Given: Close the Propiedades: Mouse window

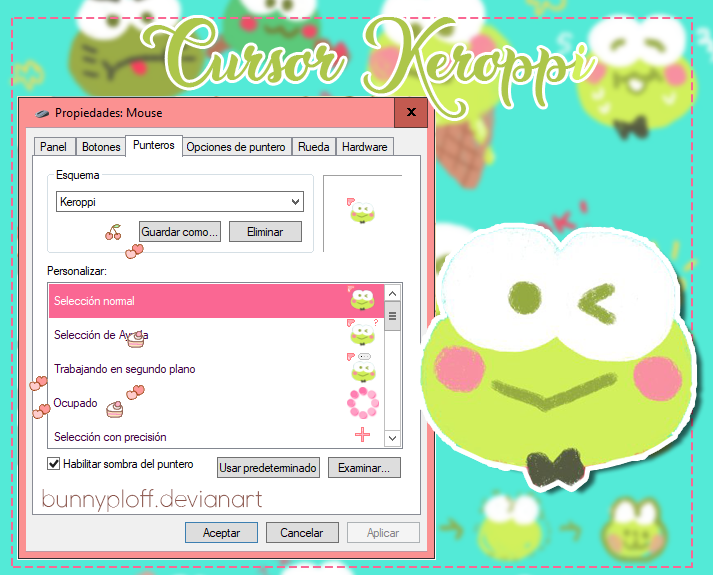Looking at the screenshot, I should (411, 112).
